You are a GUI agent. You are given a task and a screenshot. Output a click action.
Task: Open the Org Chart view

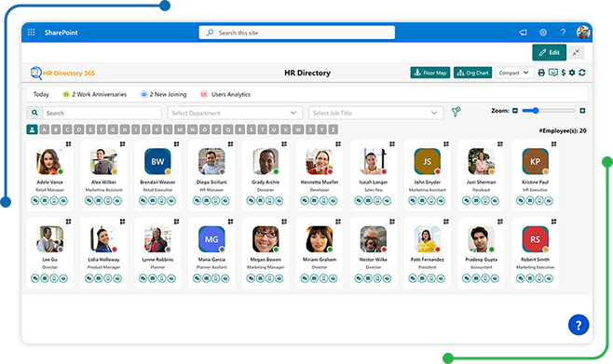(472, 73)
